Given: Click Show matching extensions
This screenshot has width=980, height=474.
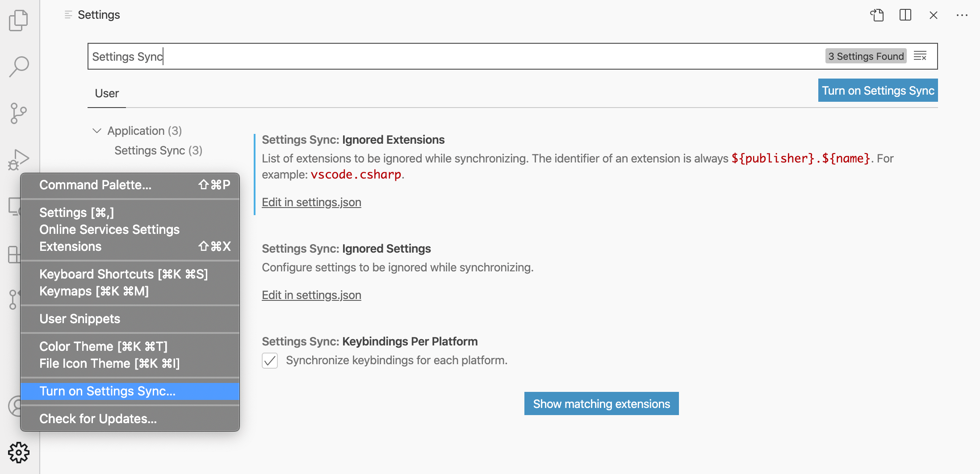Looking at the screenshot, I should (x=601, y=403).
